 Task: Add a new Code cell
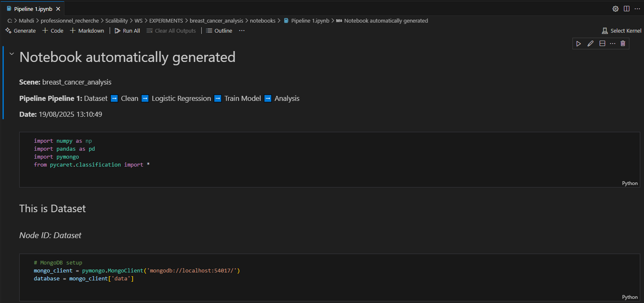[x=53, y=31]
